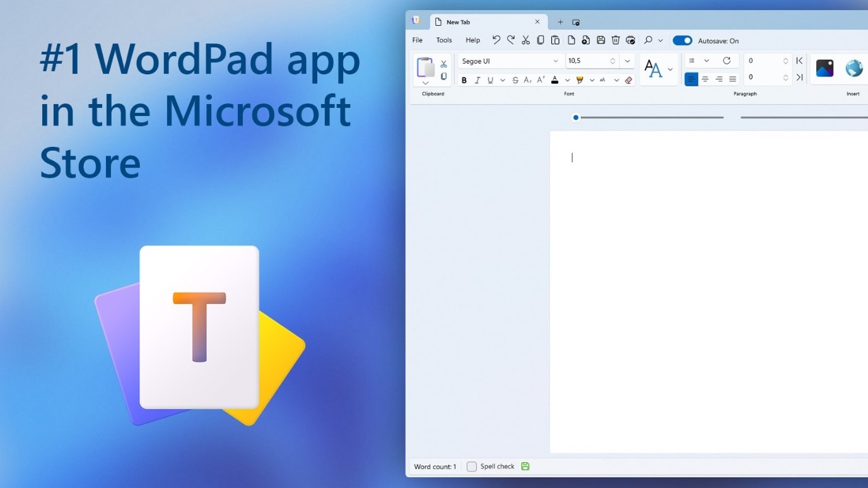Click the globe icon in Insert group
868x488 pixels.
[854, 68]
